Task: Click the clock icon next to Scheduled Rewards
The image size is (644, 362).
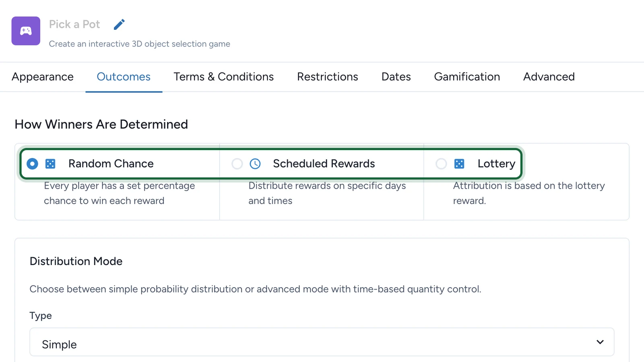Action: tap(255, 164)
